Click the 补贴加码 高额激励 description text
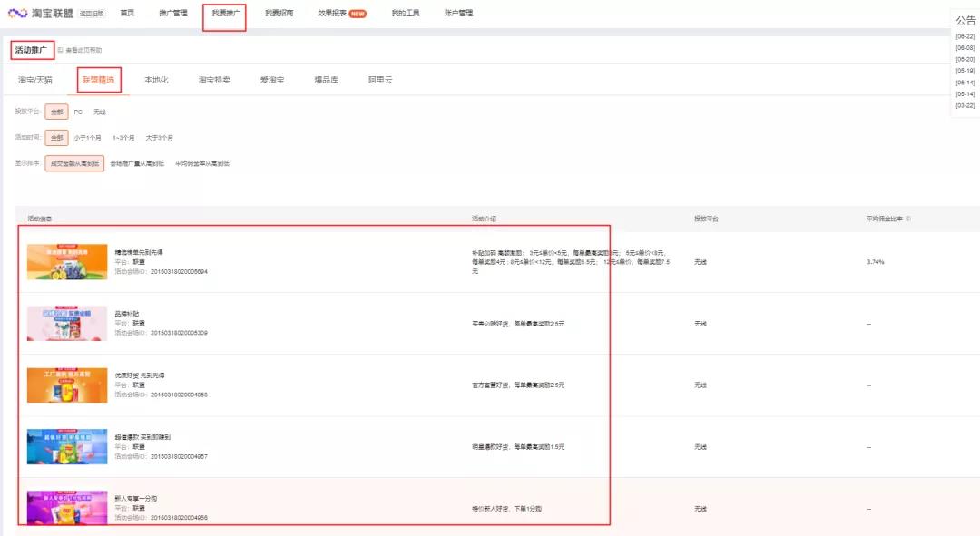Image resolution: width=980 pixels, height=536 pixels. point(571,262)
